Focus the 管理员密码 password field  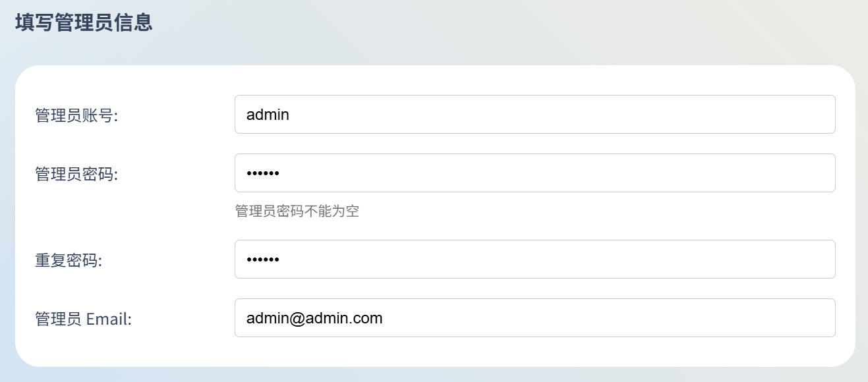click(x=535, y=173)
